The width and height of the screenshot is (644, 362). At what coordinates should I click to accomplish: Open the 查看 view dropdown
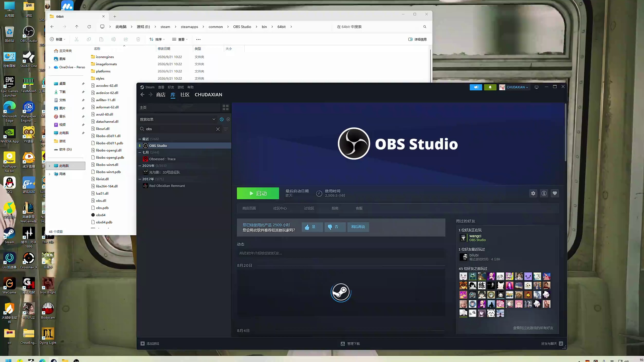tap(180, 39)
